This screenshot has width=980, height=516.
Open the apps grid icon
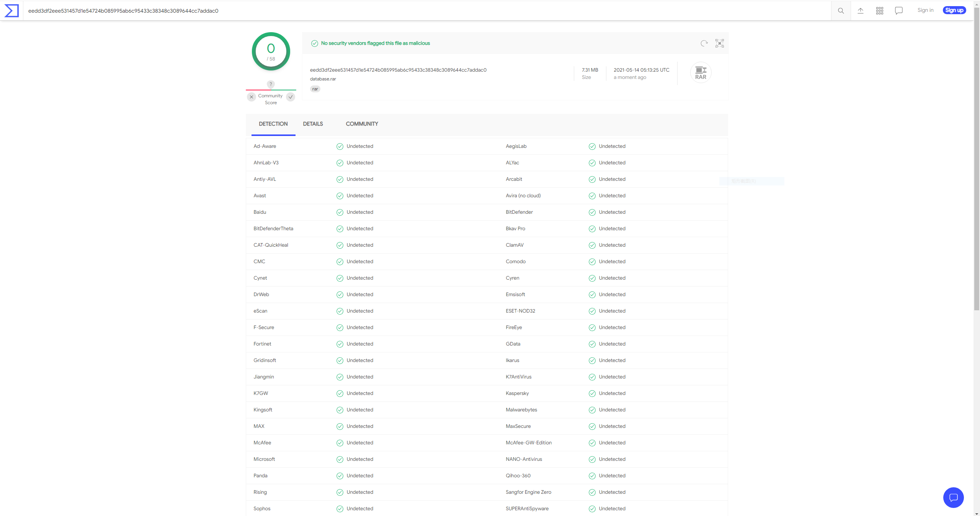879,11
